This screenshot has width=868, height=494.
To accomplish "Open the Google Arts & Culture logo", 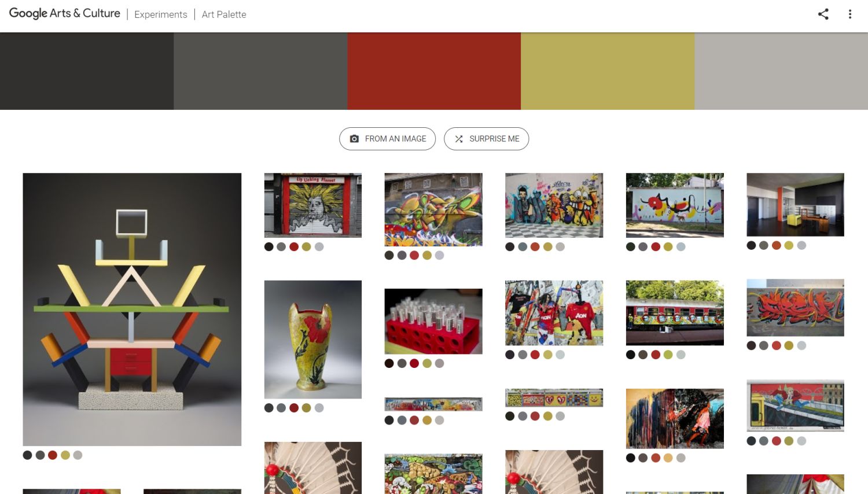I will [x=65, y=13].
